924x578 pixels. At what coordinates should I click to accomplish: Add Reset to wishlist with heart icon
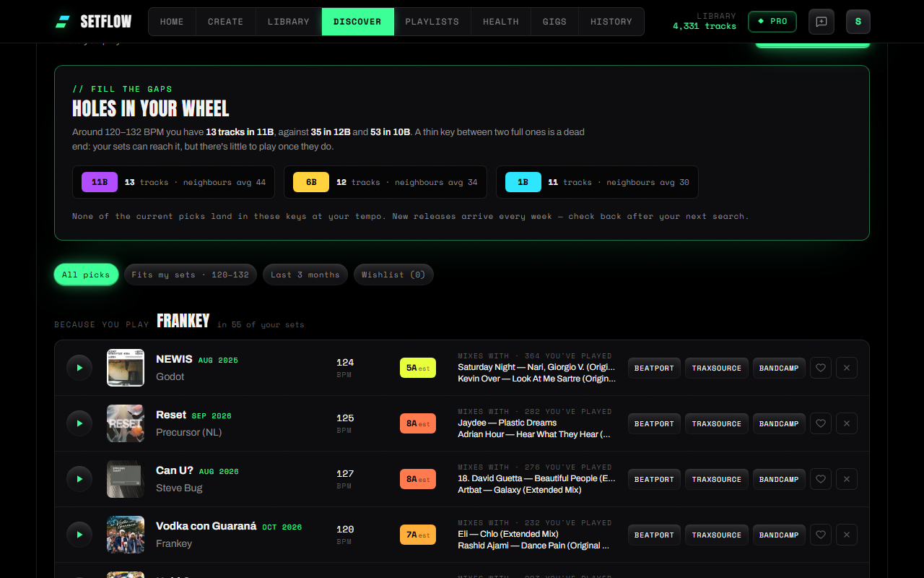[821, 423]
